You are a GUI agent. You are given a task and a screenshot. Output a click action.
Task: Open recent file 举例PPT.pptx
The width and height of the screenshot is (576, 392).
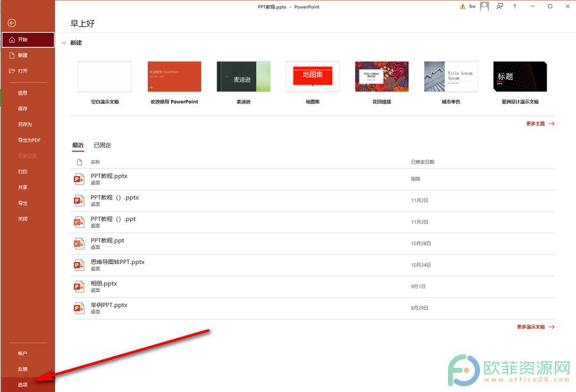tap(312, 308)
